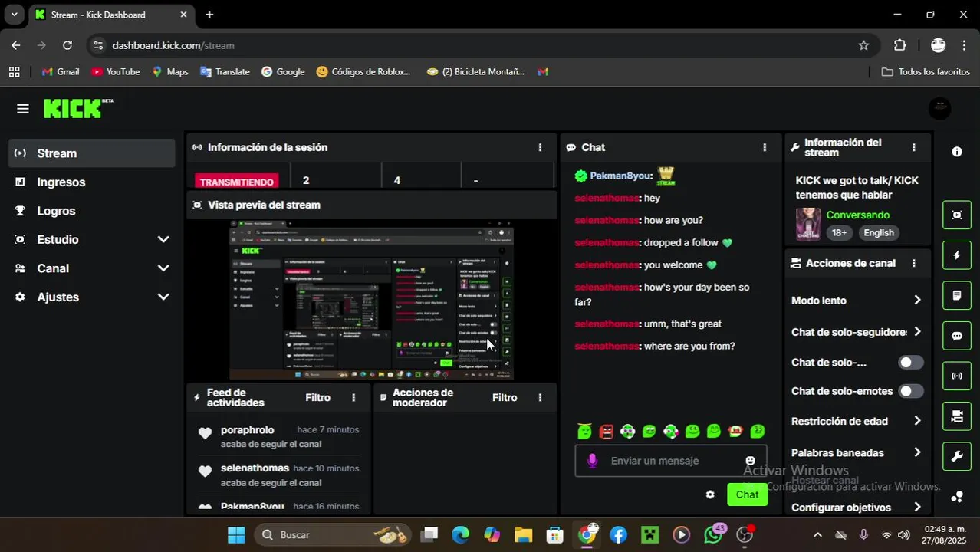
Task: Click the Conversando category thumbnail image
Action: [x=808, y=224]
